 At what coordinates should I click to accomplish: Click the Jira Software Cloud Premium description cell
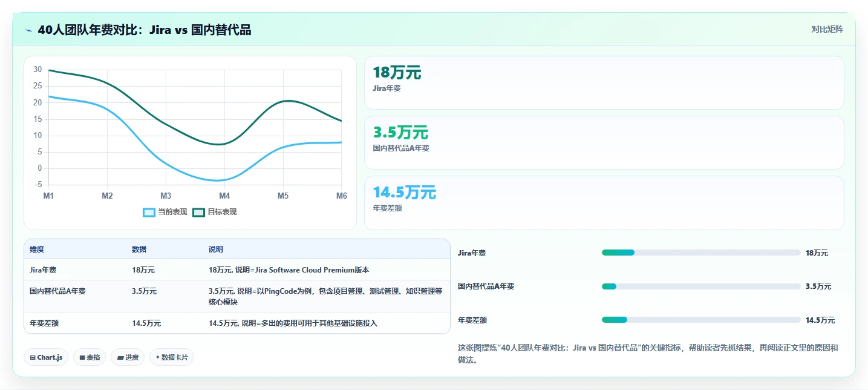coord(289,270)
